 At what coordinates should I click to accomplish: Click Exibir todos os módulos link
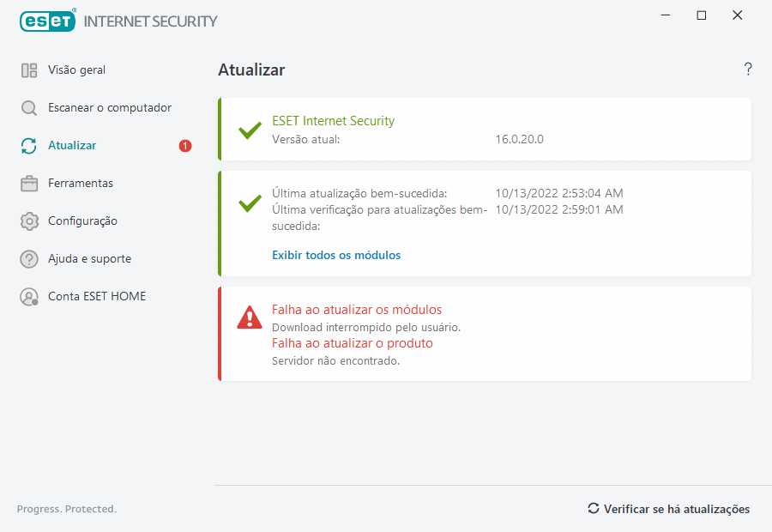[x=336, y=255]
